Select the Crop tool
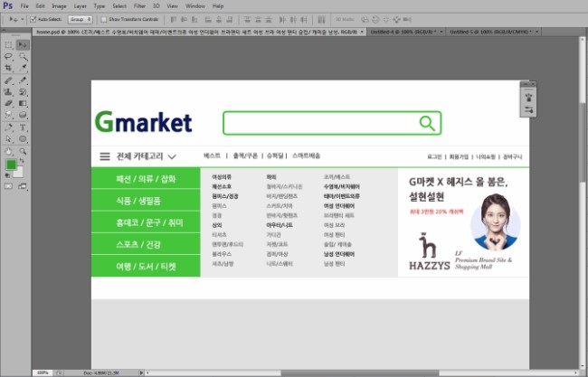The width and height of the screenshot is (588, 377). 8,68
